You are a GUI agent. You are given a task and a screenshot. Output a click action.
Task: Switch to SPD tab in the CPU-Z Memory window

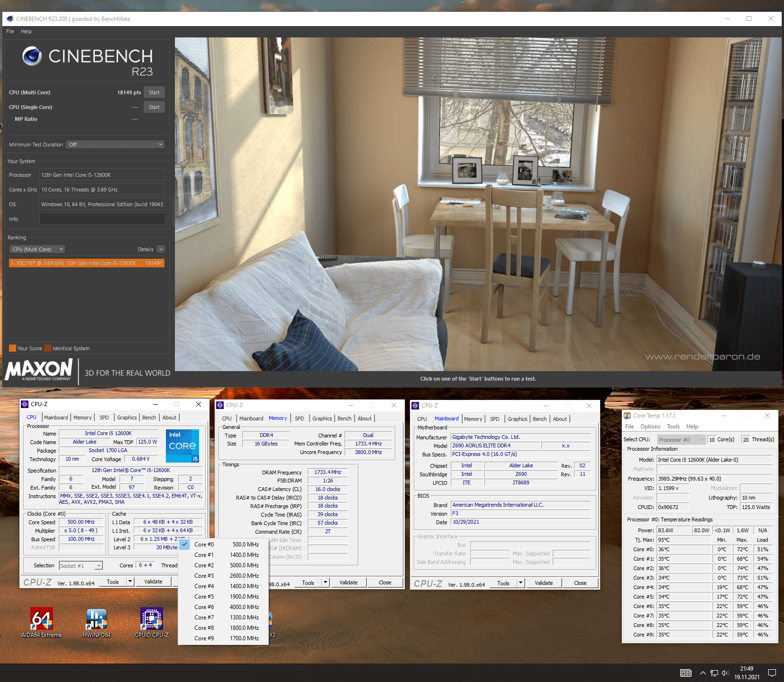tap(299, 418)
